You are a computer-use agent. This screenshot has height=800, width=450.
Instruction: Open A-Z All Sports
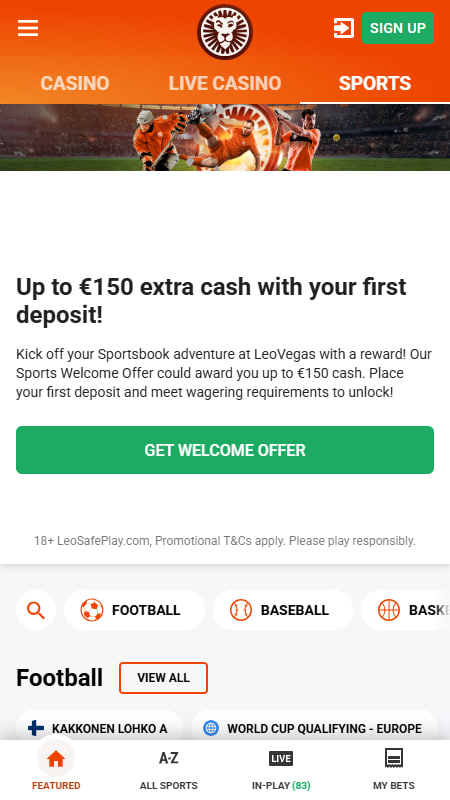click(169, 769)
